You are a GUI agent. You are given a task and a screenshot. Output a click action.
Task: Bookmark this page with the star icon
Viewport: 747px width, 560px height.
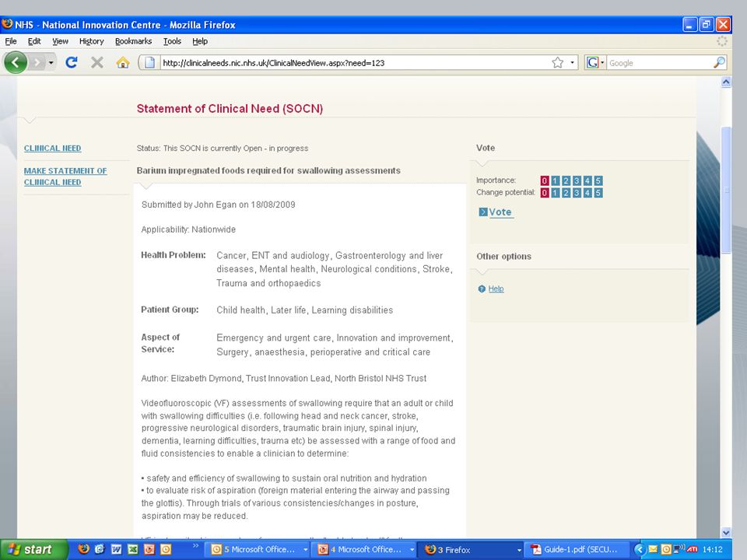557,62
